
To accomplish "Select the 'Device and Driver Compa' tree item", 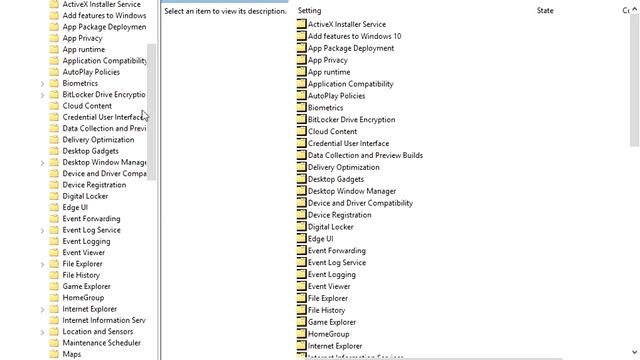I will (x=104, y=173).
